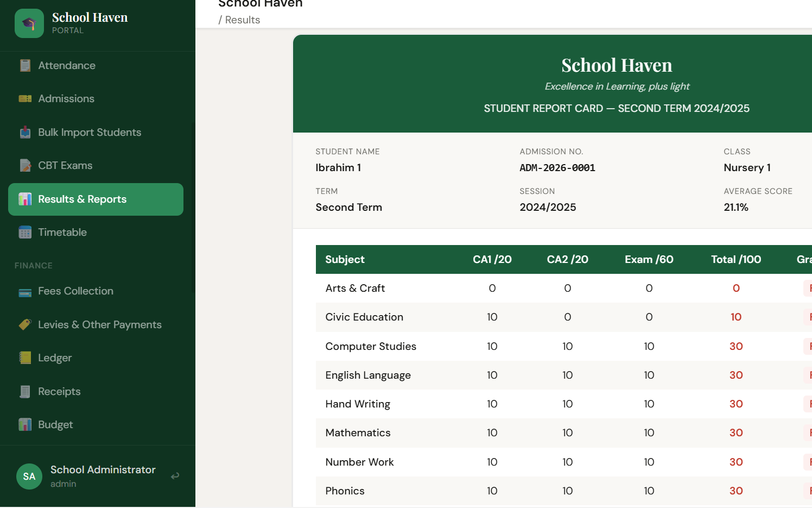Open the Attendance menu item
This screenshot has height=508, width=812.
point(96,66)
